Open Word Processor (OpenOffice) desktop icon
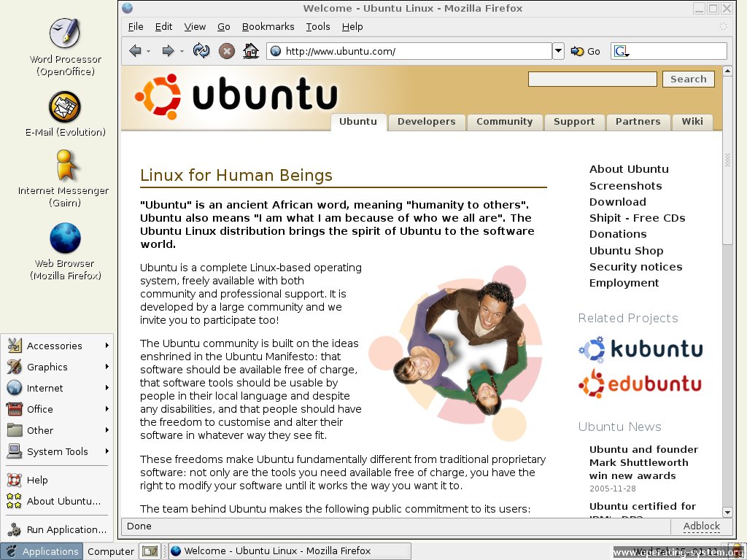This screenshot has height=560, width=747. pos(65,47)
